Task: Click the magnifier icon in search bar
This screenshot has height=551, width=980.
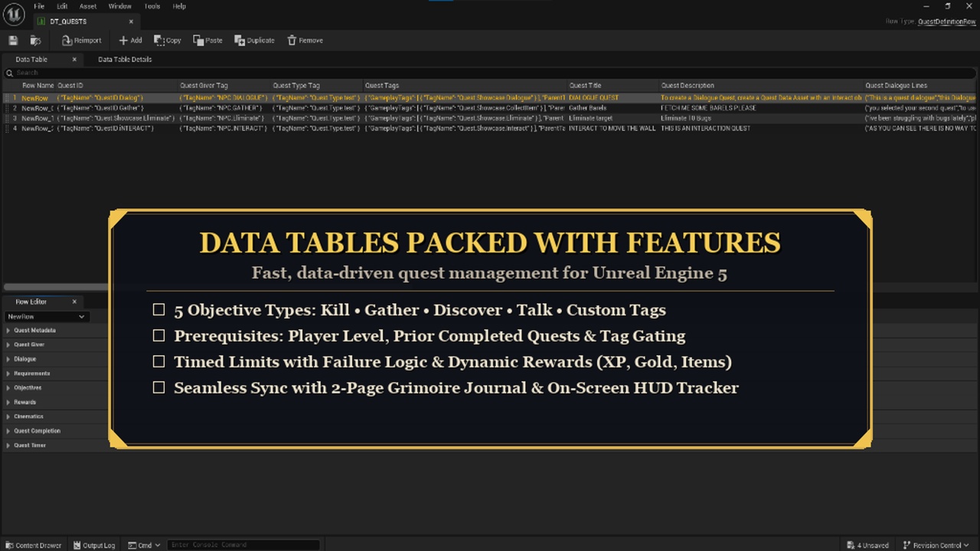Action: coord(10,73)
